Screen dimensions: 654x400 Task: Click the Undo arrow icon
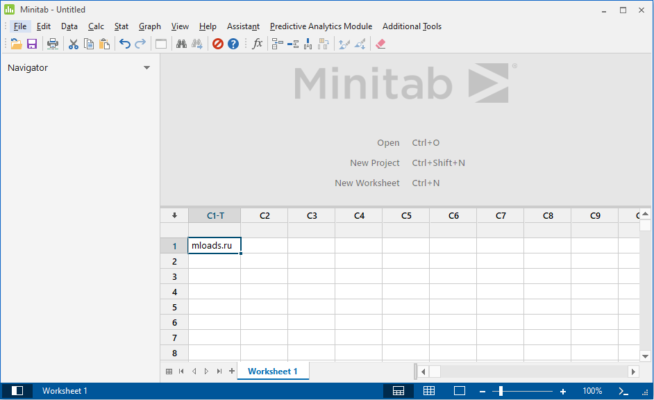point(125,44)
